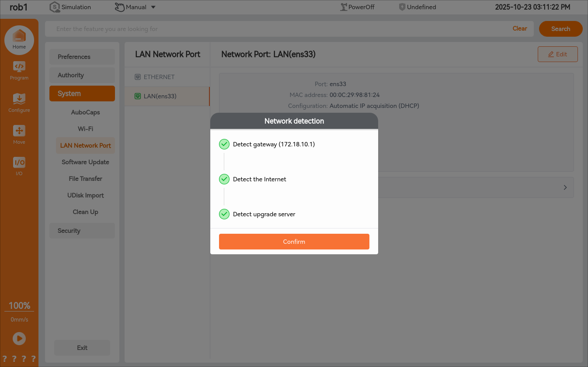The width and height of the screenshot is (588, 367).
Task: Select the ETHERNET network port
Action: point(159,77)
